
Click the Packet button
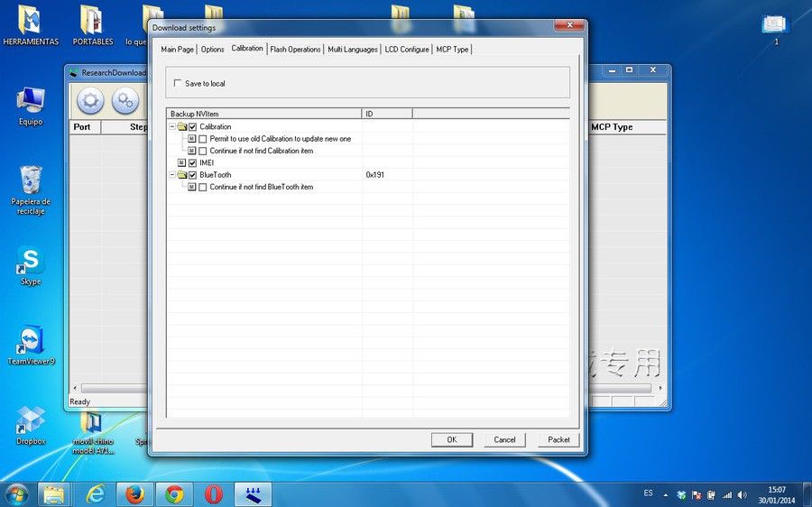click(x=558, y=439)
